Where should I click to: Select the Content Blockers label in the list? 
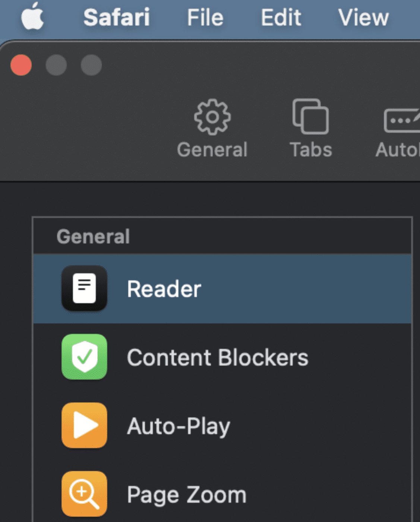point(218,358)
